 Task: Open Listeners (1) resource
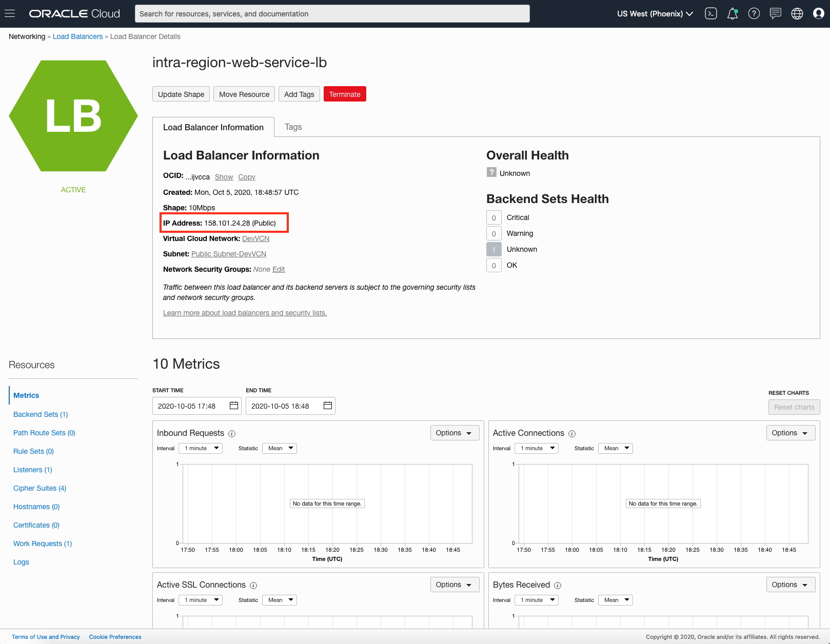tap(33, 470)
